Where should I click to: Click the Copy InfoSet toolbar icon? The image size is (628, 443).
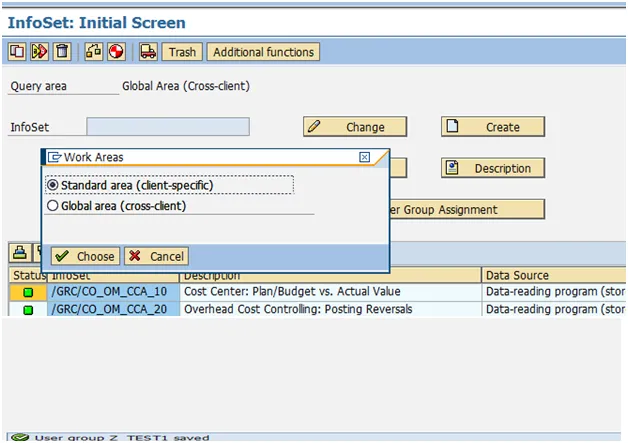(x=17, y=52)
